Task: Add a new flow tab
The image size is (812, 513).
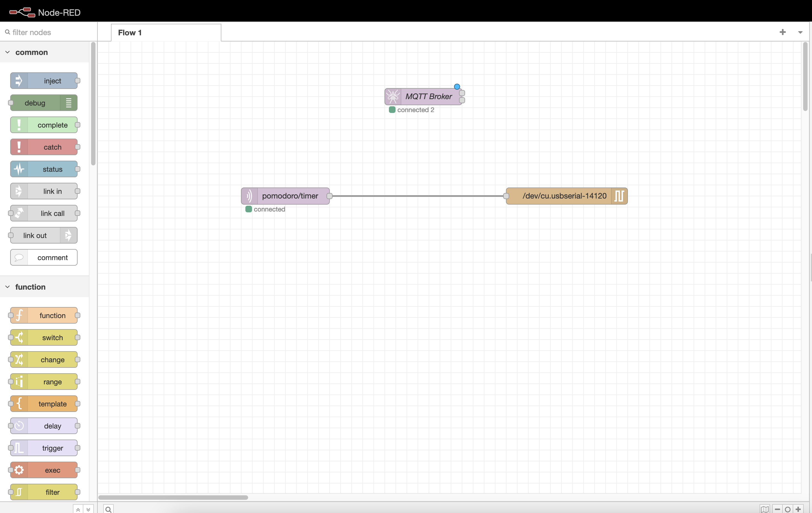Action: coord(783,32)
